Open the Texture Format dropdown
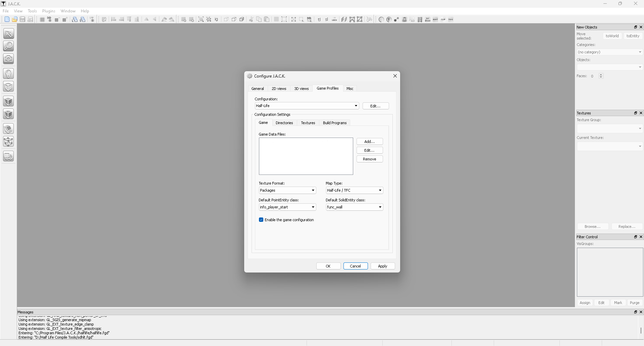644x346 pixels. [287, 190]
